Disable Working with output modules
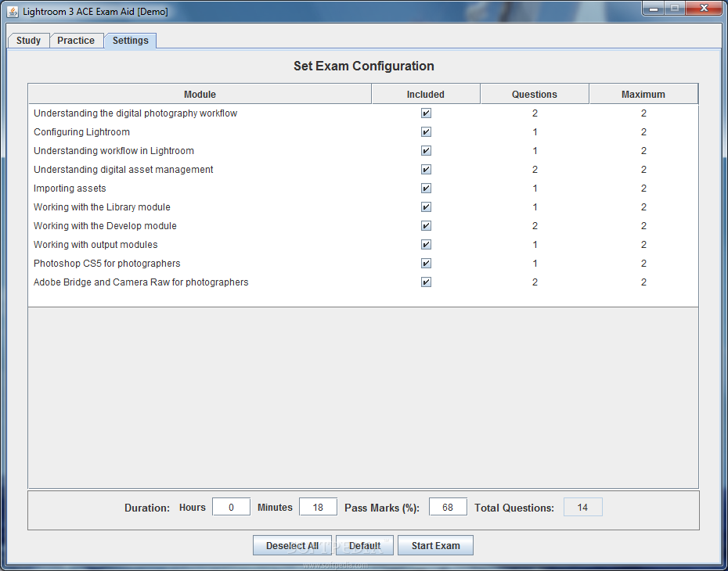Viewport: 728px width, 571px height. pyautogui.click(x=426, y=245)
